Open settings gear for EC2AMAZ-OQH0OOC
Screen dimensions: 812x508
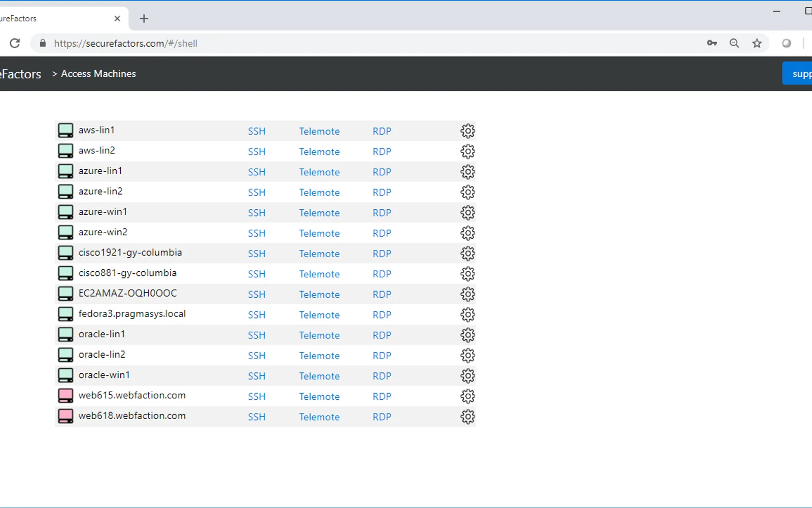tap(467, 294)
